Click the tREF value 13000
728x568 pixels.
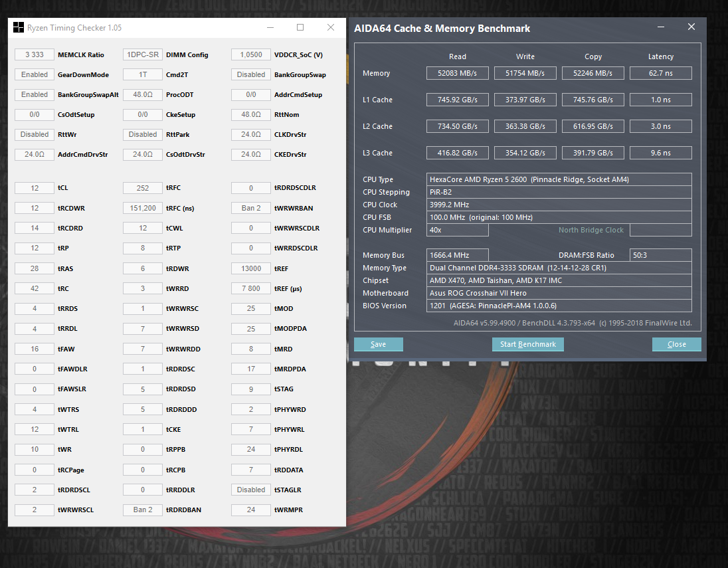click(x=250, y=268)
